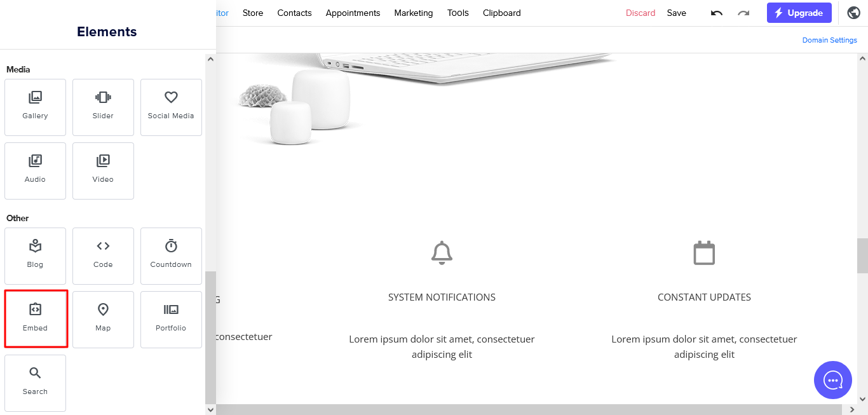The height and width of the screenshot is (415, 868).
Task: Choose the Social Media heart element
Action: point(171,107)
